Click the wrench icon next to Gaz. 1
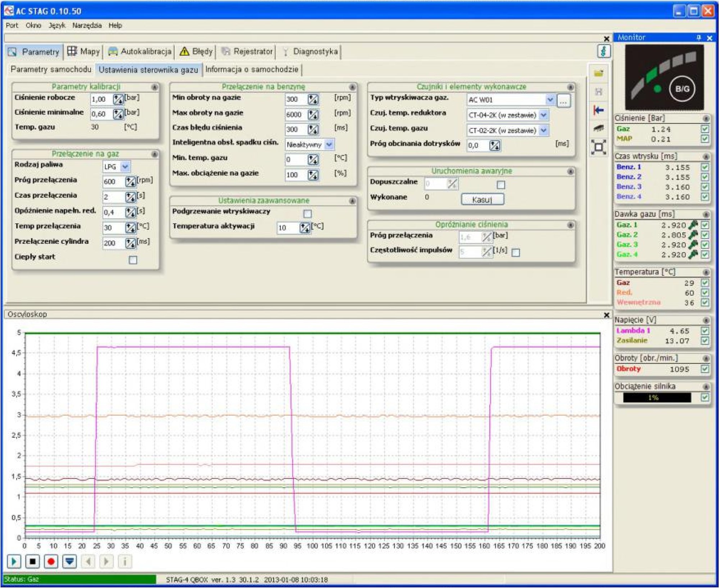Viewport: 719px width, 588px height. click(x=693, y=225)
